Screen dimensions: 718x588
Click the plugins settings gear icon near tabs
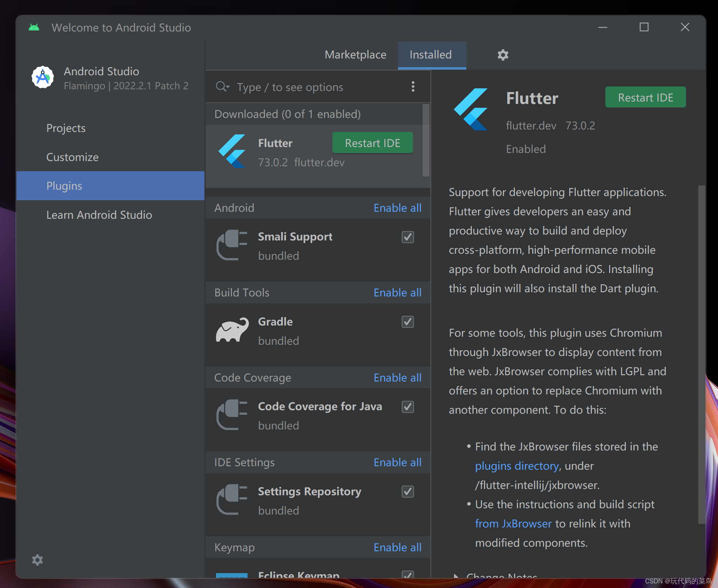click(x=503, y=55)
